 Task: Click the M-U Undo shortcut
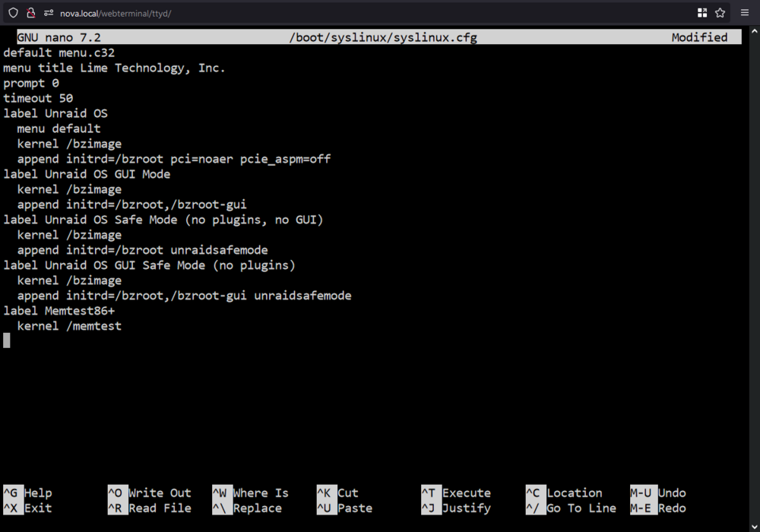tap(658, 492)
